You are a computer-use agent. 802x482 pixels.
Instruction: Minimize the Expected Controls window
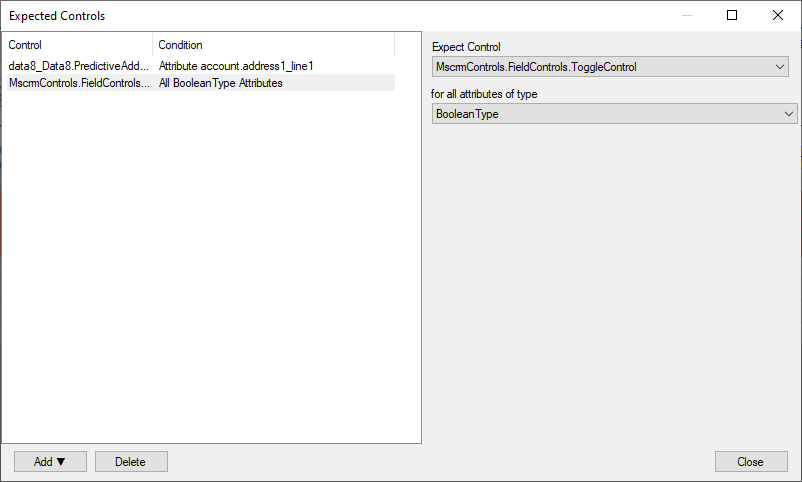(x=686, y=16)
